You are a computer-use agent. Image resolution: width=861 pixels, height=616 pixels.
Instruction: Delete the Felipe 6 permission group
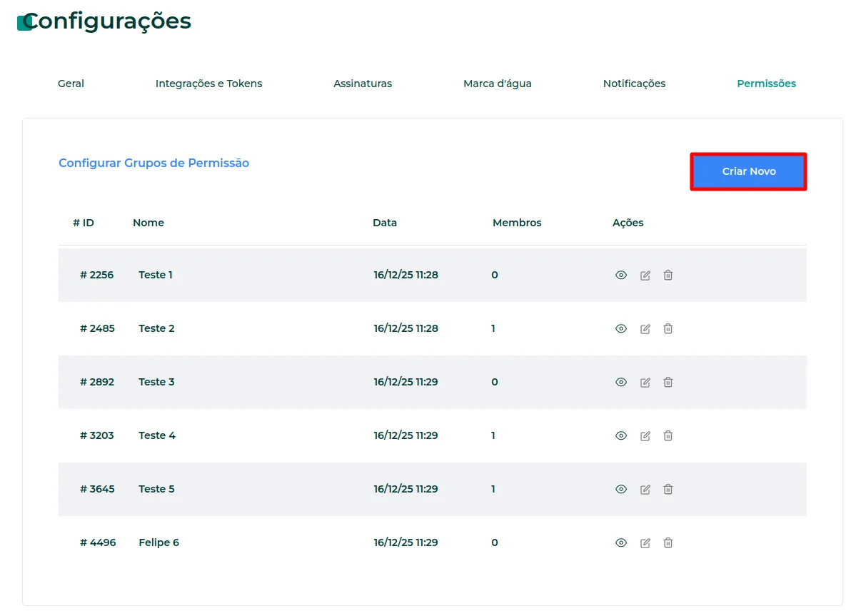(668, 542)
